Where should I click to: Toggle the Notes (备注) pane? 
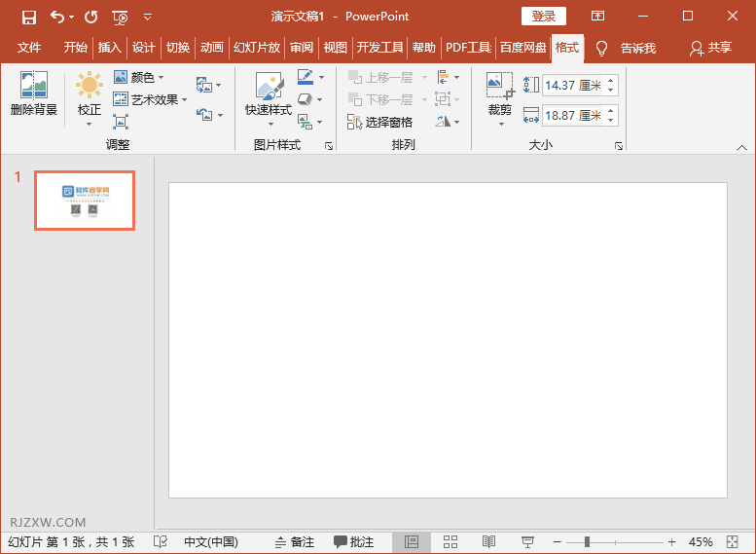295,541
